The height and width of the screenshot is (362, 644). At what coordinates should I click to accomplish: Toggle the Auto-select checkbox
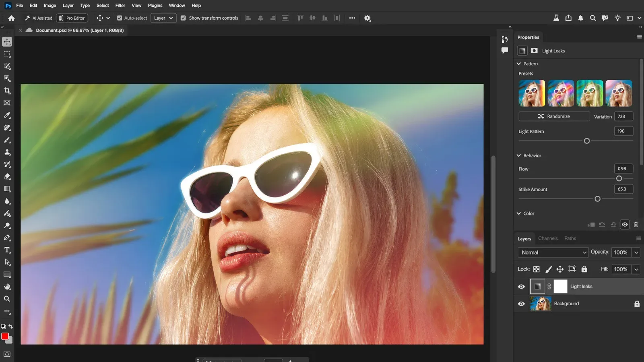[x=120, y=18]
